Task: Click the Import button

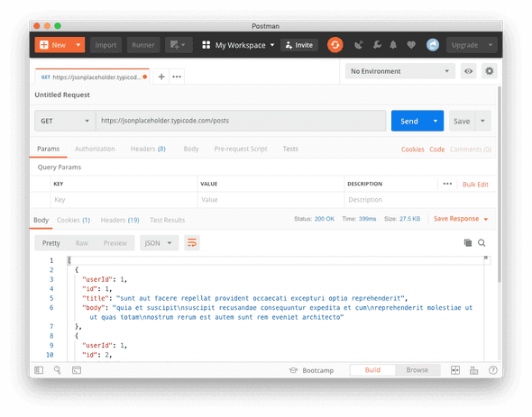Action: [x=105, y=45]
